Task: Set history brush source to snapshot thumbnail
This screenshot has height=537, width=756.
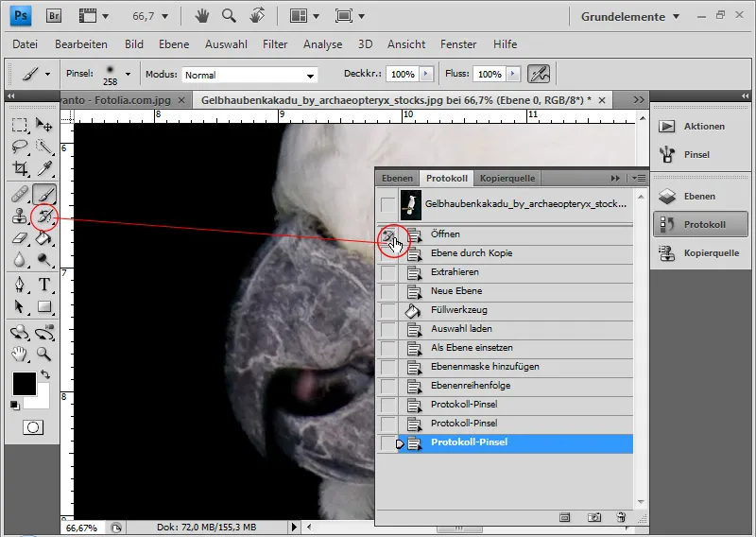Action: [388, 204]
